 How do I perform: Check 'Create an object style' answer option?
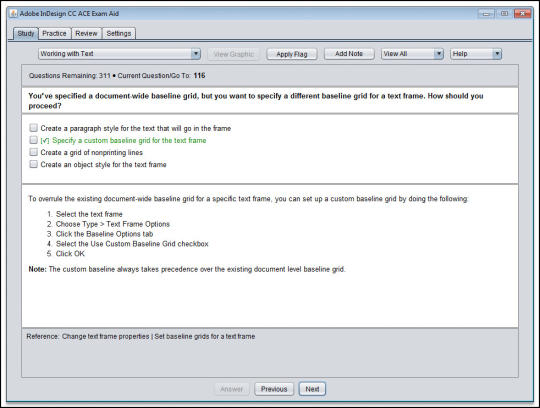click(33, 164)
